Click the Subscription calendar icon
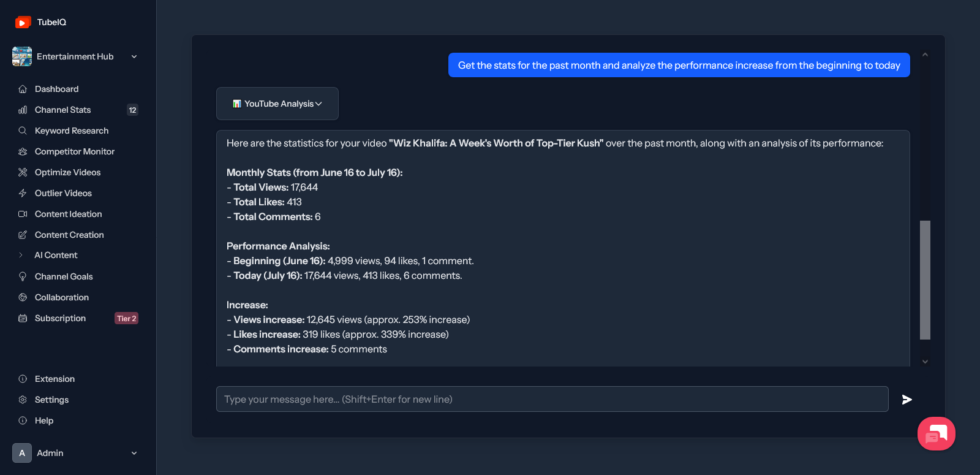Image resolution: width=980 pixels, height=475 pixels. tap(23, 318)
